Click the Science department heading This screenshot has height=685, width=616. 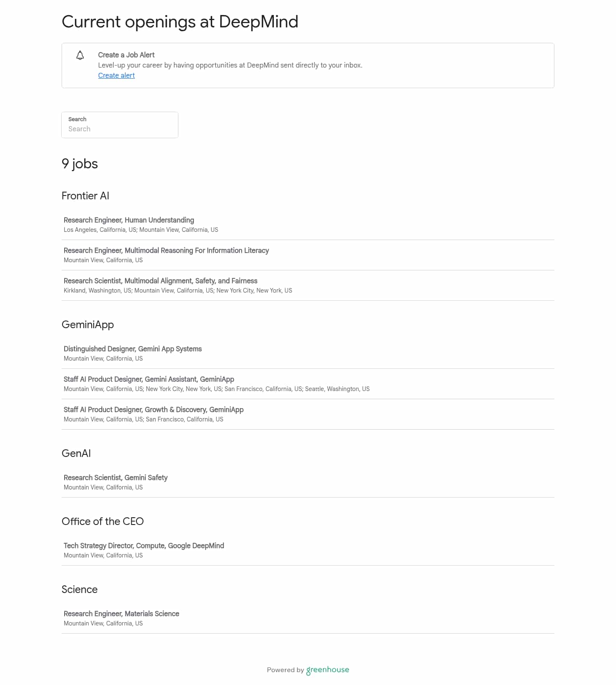(x=80, y=590)
